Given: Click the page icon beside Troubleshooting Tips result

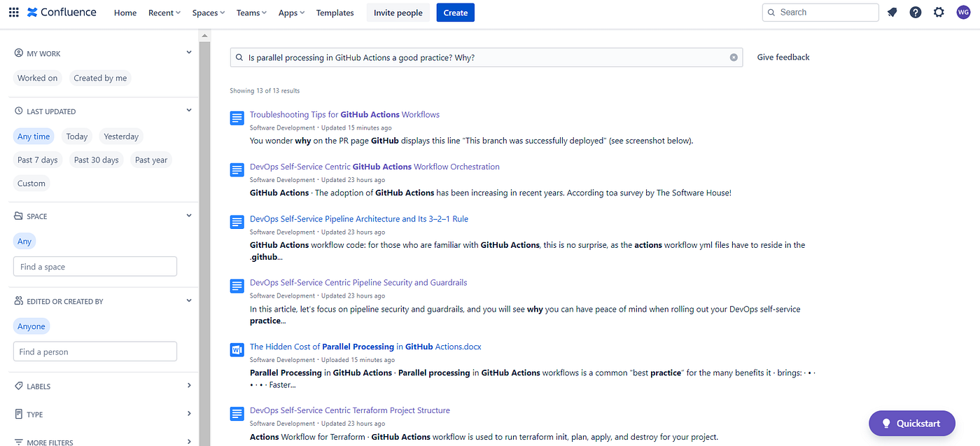Looking at the screenshot, I should coord(237,118).
